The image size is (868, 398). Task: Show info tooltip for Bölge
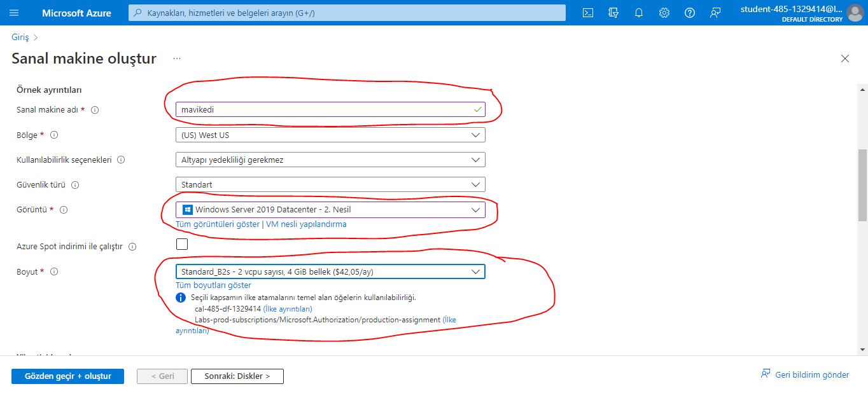click(54, 135)
